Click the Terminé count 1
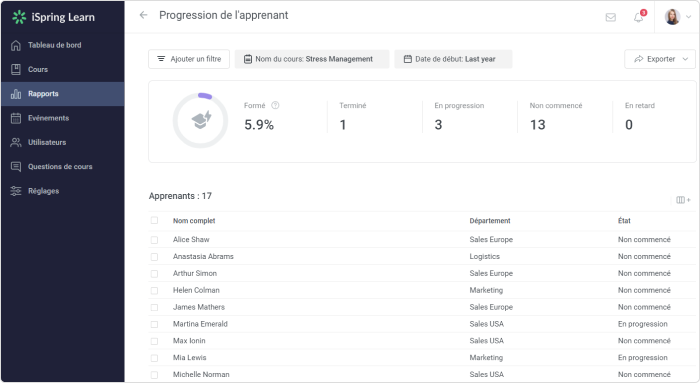 pyautogui.click(x=343, y=125)
